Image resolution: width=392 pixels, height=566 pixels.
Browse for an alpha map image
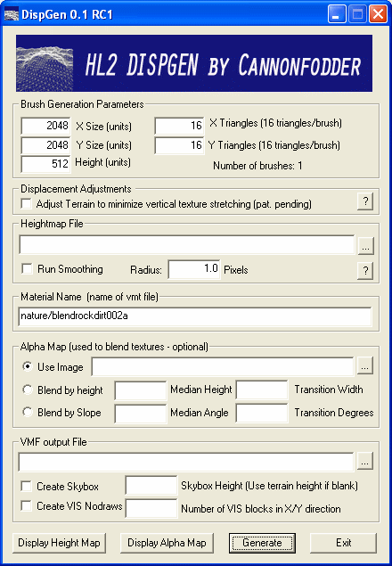(365, 366)
